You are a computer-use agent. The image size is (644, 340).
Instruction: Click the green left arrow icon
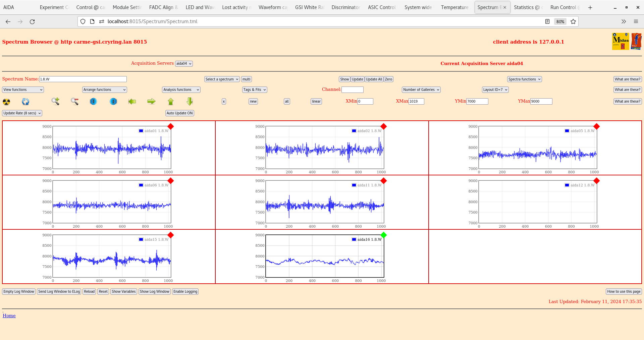point(132,101)
